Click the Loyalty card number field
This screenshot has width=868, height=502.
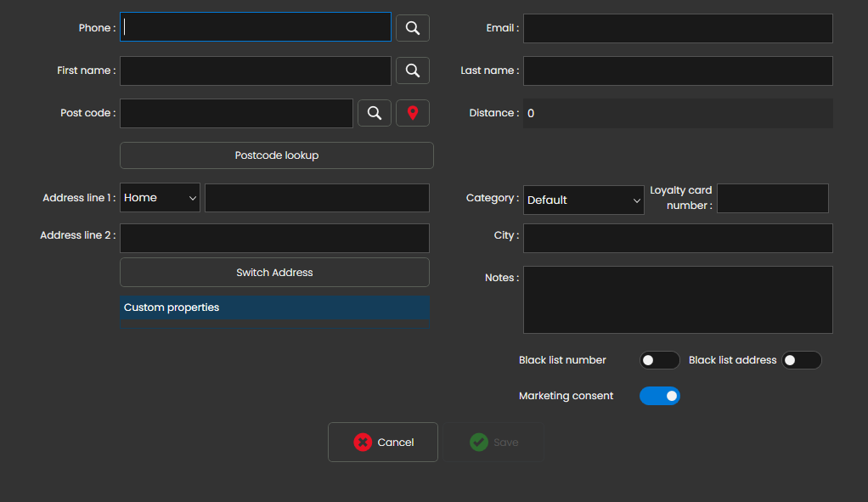(772, 198)
